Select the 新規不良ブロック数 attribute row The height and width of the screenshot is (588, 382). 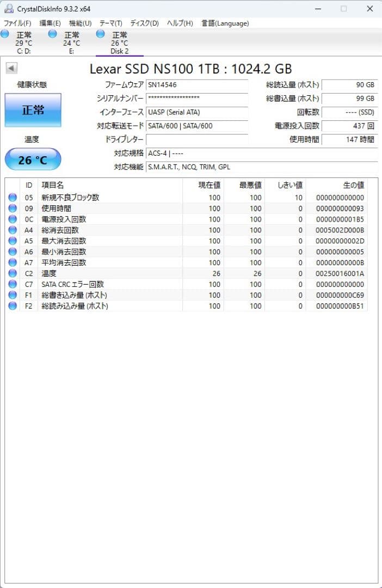tap(186, 197)
